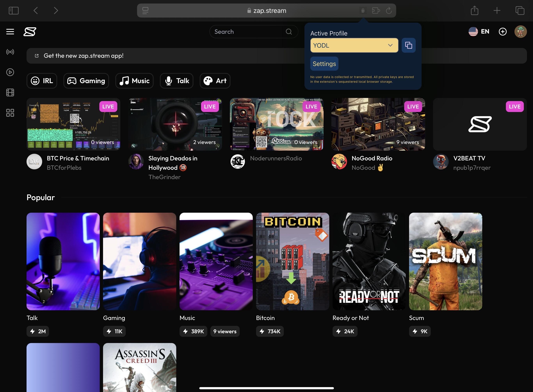Image resolution: width=533 pixels, height=392 pixels.
Task: Select the Art category
Action: [215, 81]
